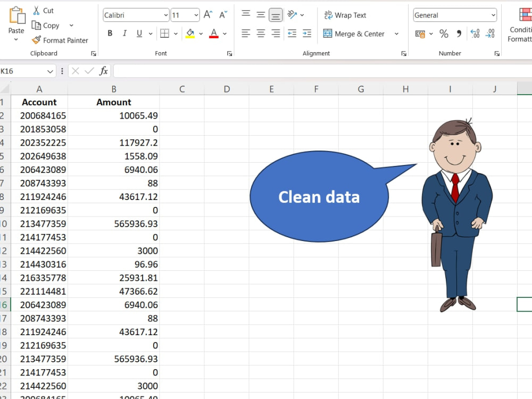Open Clipboard pane launcher

(94, 54)
